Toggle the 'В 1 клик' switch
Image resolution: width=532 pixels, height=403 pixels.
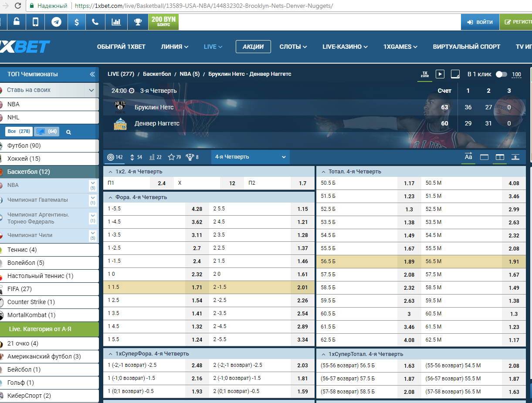(501, 74)
